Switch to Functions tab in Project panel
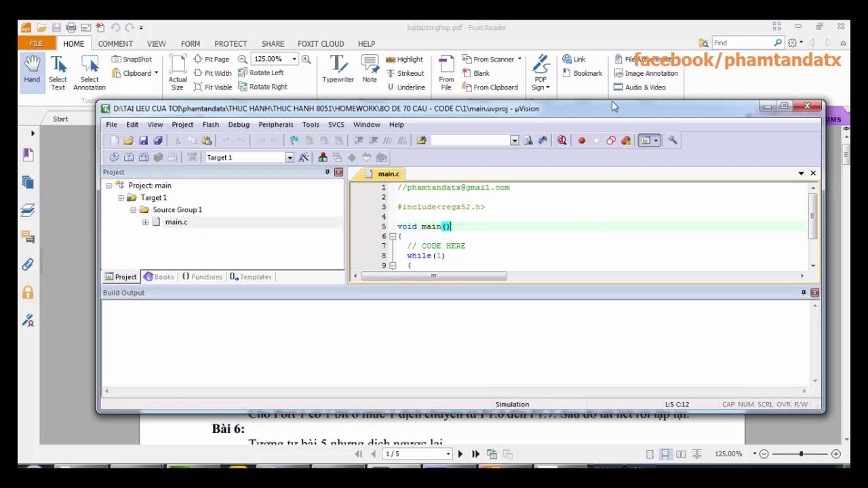 click(x=202, y=277)
